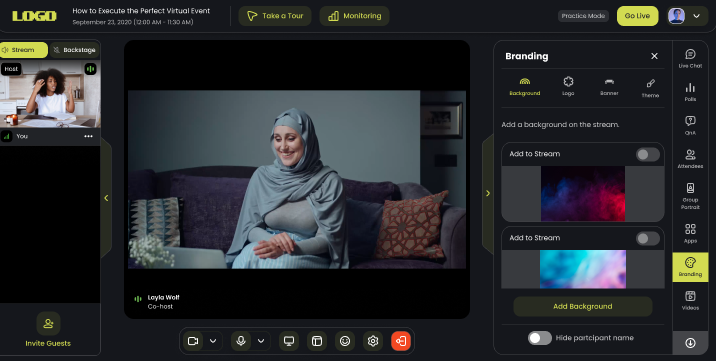Select the Logo tab in Branding

(x=568, y=86)
